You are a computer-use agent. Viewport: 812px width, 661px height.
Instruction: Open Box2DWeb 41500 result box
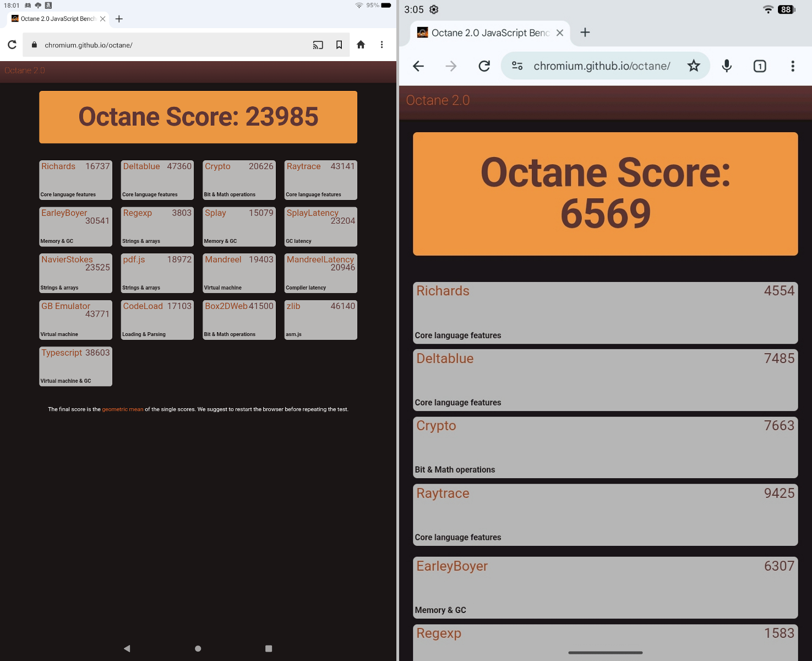coord(239,319)
